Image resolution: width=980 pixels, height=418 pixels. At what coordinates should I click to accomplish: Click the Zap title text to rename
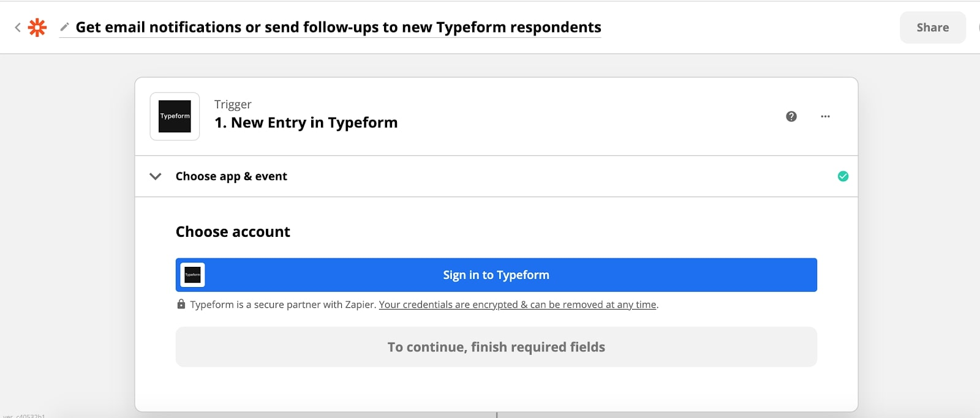pos(338,28)
